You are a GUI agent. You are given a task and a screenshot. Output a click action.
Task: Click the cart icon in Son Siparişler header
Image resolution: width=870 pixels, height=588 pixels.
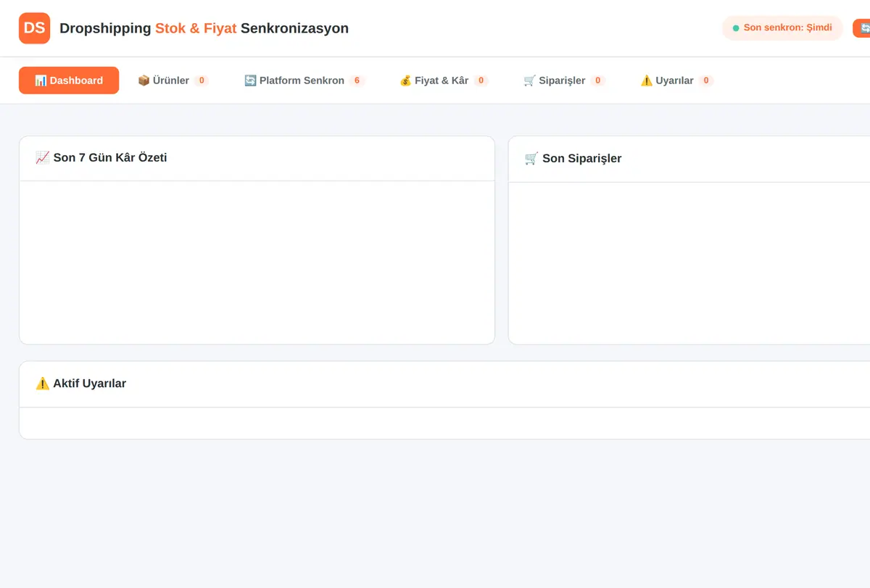coord(531,158)
